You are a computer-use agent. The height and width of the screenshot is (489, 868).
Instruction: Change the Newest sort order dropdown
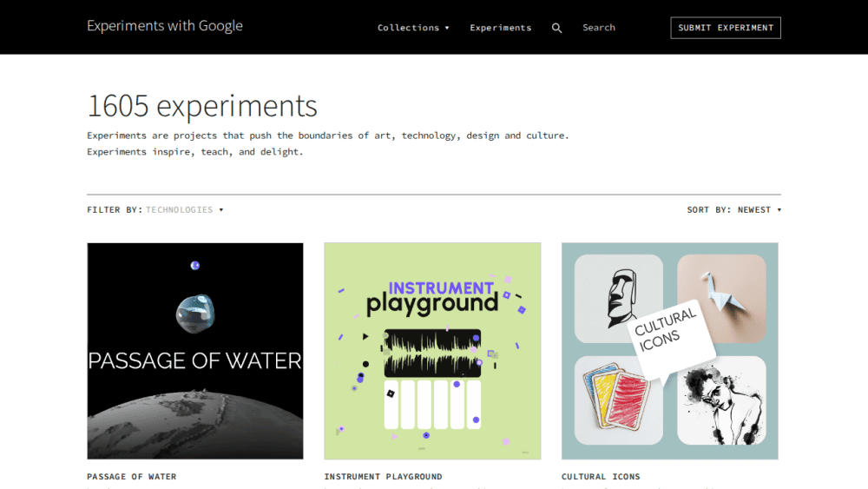pyautogui.click(x=759, y=210)
